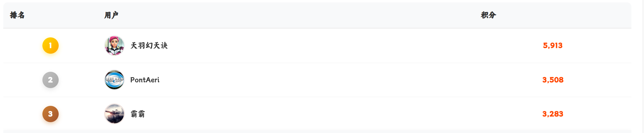The image size is (644, 133).
Task: Click the gold rank 1 badge
Action: 51,46
